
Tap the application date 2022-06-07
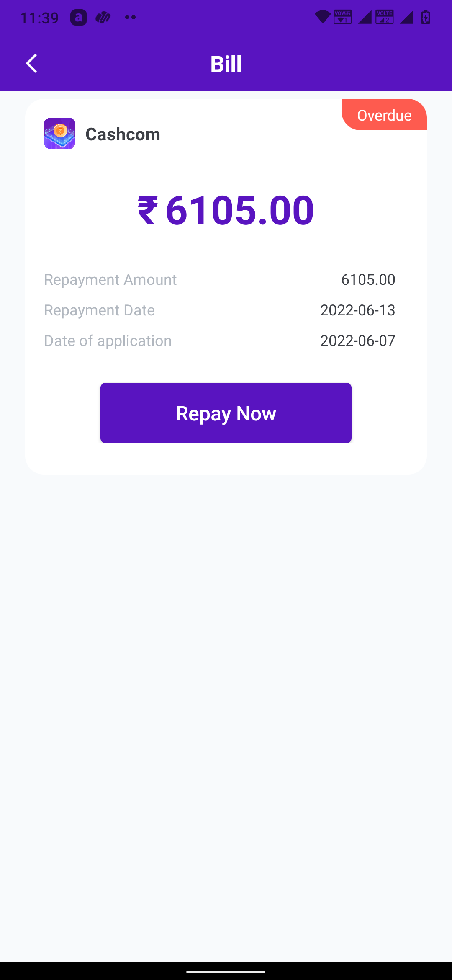click(x=357, y=341)
